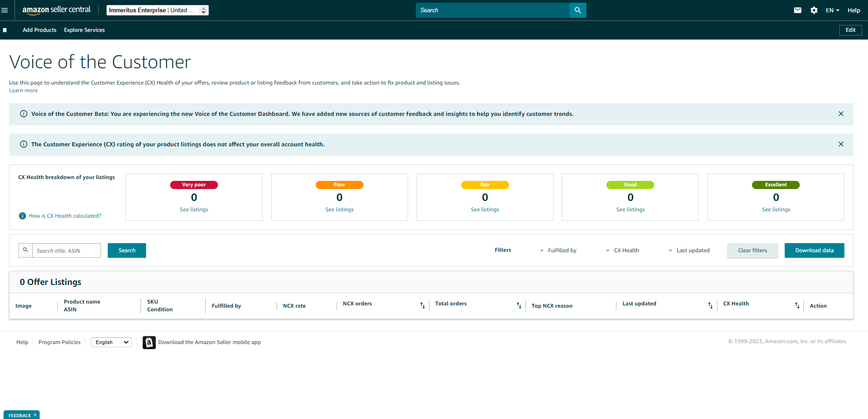Click the top search magnifier button
868x419 pixels.
(x=578, y=10)
